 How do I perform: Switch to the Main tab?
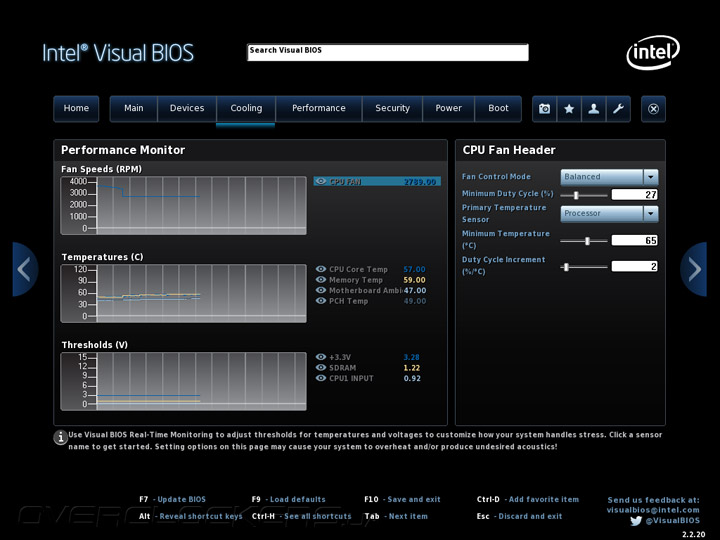pyautogui.click(x=134, y=108)
